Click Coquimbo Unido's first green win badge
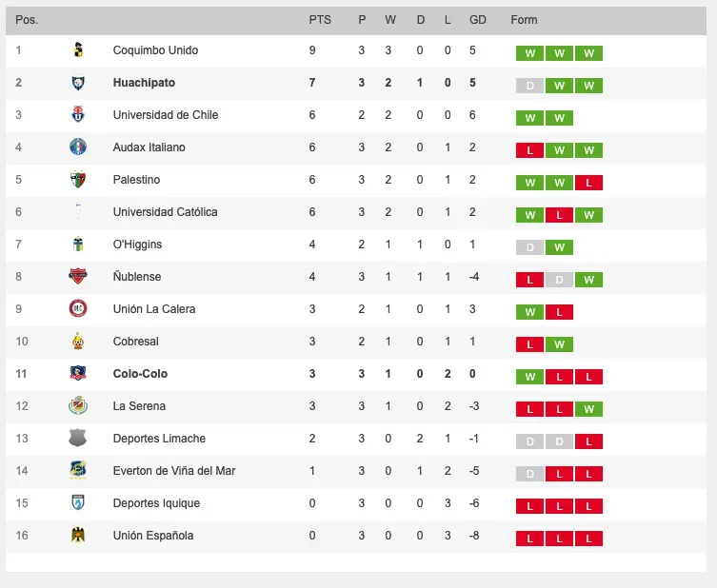 pos(529,53)
